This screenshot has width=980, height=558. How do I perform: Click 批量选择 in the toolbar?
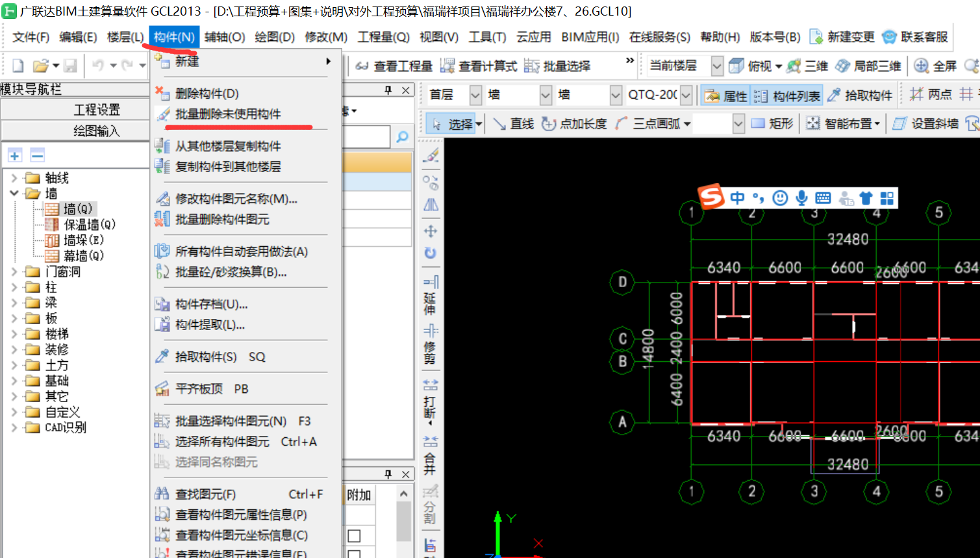tap(557, 66)
